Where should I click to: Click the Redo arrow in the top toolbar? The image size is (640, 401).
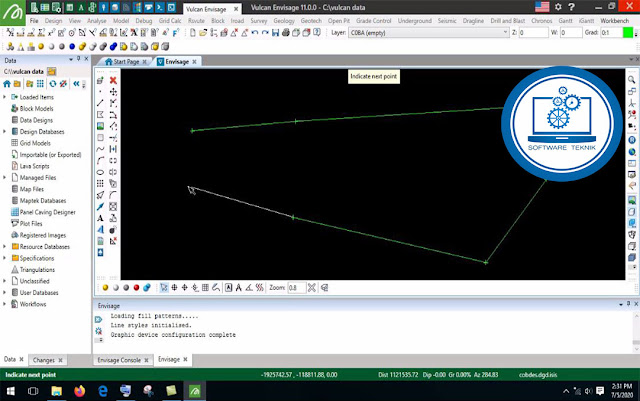point(265,33)
